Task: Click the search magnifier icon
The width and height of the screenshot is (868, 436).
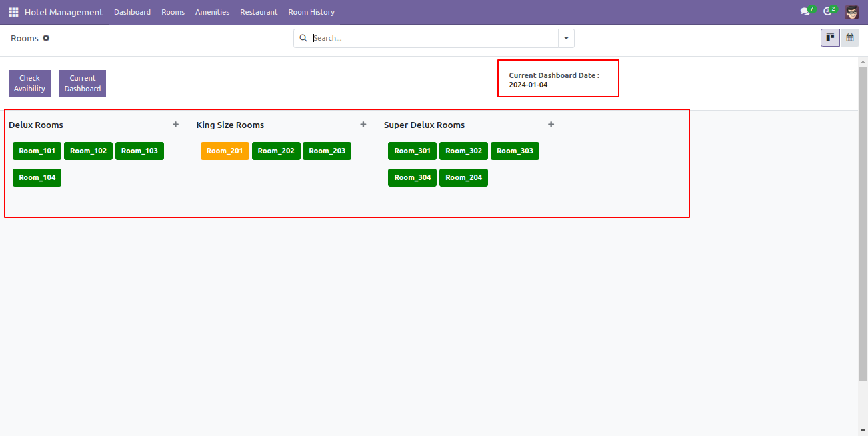Action: [303, 38]
